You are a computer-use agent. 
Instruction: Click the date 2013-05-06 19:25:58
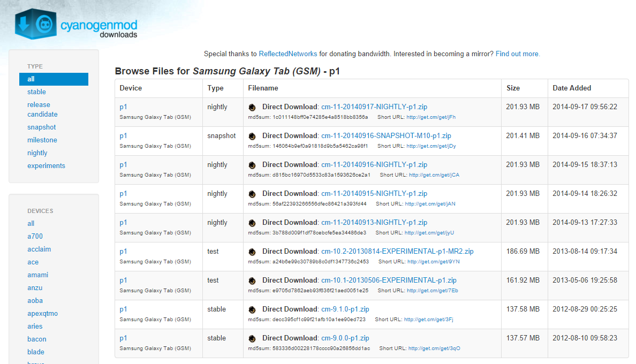(x=585, y=280)
